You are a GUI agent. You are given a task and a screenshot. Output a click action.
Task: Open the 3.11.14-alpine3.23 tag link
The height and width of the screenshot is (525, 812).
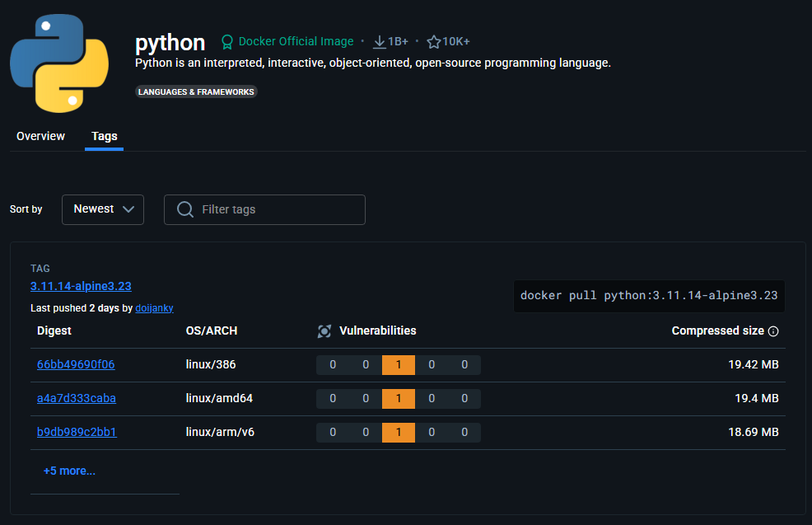[81, 286]
